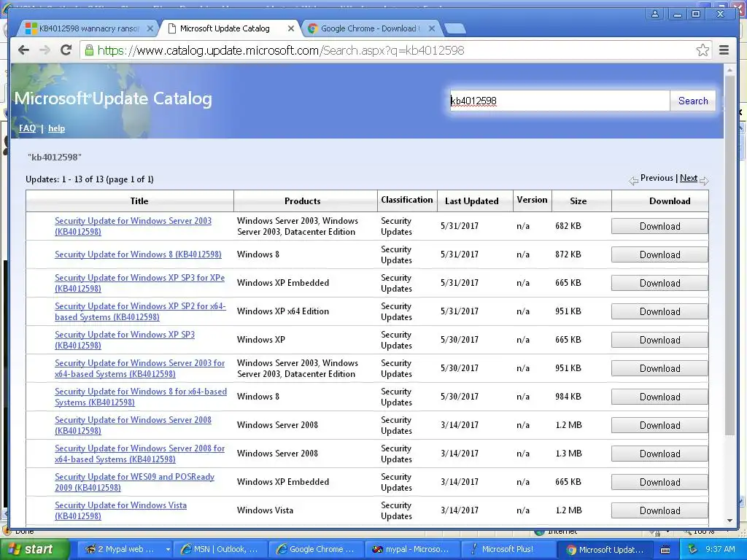Screen dimensions: 747x560
Task: Open Security Update for Windows Server 2008 x64-based
Action: pos(139,454)
